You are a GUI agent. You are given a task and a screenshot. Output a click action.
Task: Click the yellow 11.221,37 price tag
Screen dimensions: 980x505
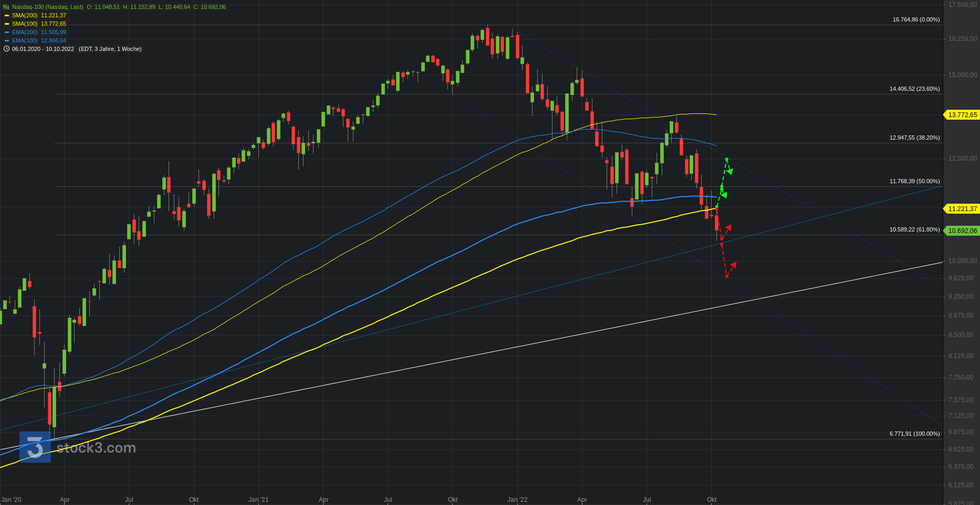click(x=962, y=209)
